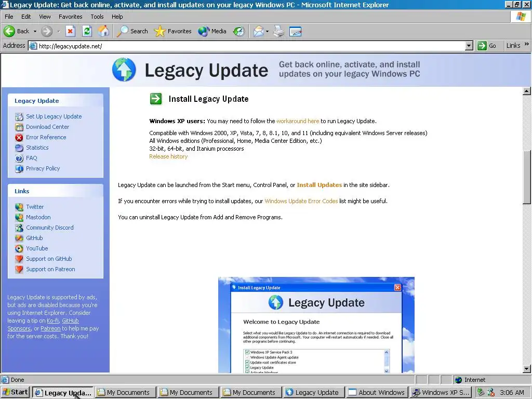The height and width of the screenshot is (399, 532).
Task: Click the Legacy Update globe logo
Action: pyautogui.click(x=124, y=70)
